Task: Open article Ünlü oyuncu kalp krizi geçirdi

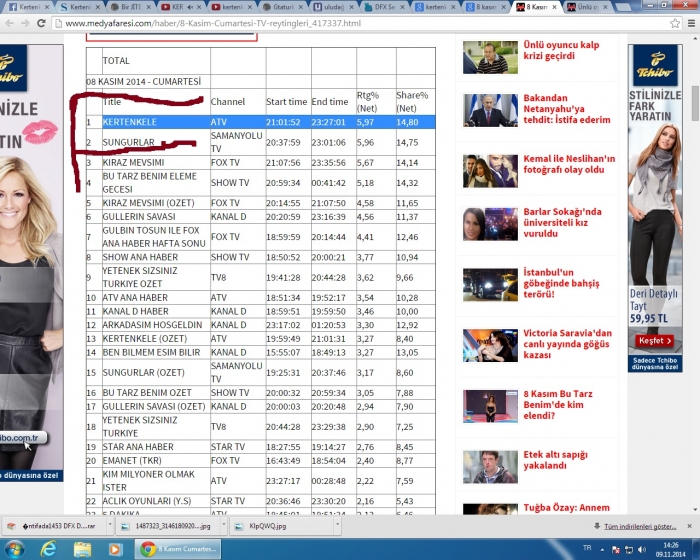Action: 561,50
